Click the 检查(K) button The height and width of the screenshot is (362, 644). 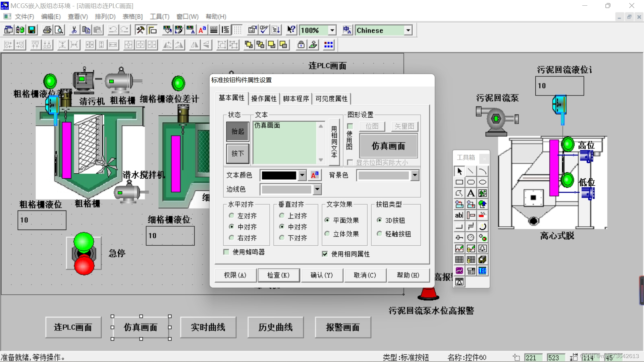[x=278, y=275]
